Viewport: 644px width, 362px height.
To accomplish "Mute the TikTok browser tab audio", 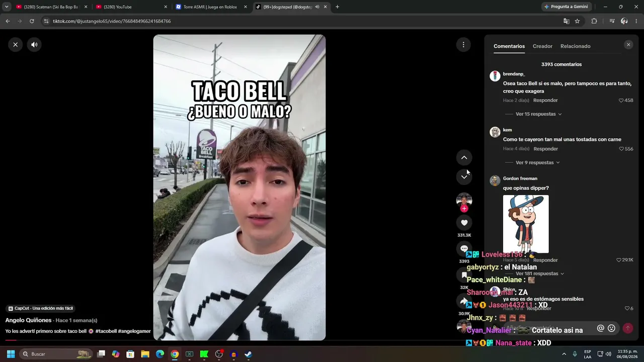I will pos(317,7).
